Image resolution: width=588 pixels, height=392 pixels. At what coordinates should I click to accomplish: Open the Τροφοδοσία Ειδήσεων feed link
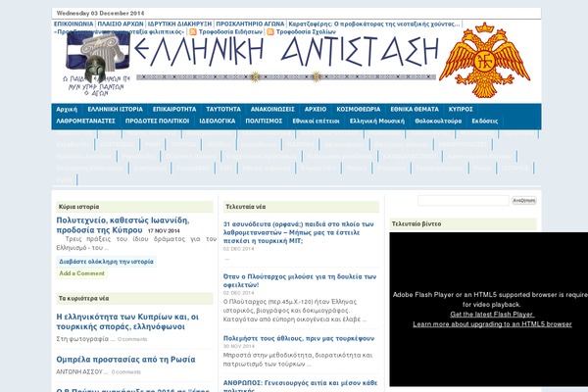(230, 32)
